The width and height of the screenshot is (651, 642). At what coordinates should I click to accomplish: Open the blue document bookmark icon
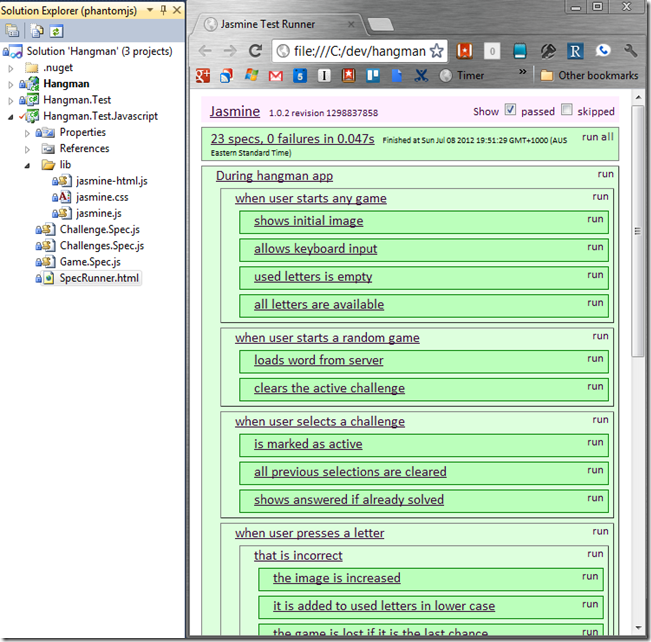(397, 76)
